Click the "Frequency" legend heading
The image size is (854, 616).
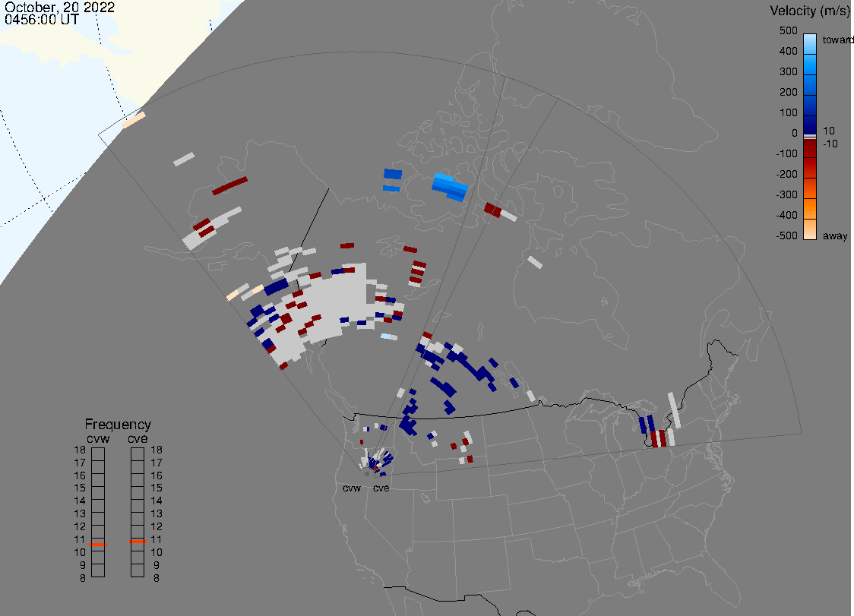(118, 425)
